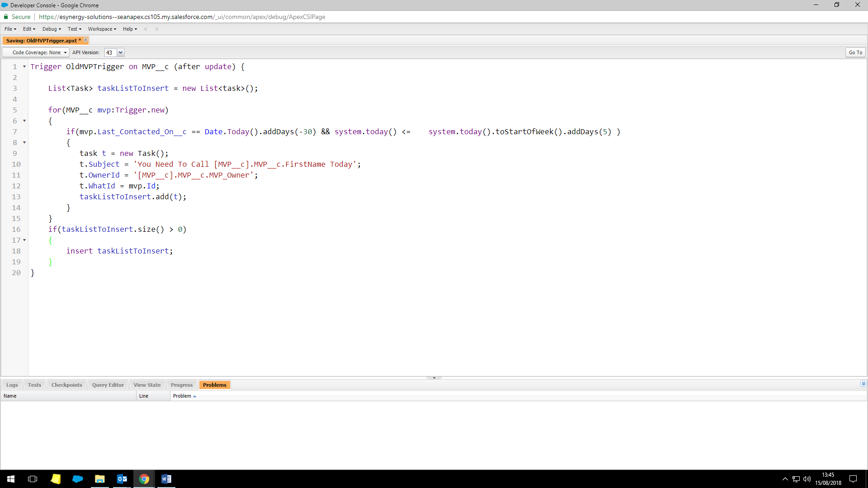This screenshot has width=868, height=488.
Task: Sort by the Problem column header
Action: (182, 396)
